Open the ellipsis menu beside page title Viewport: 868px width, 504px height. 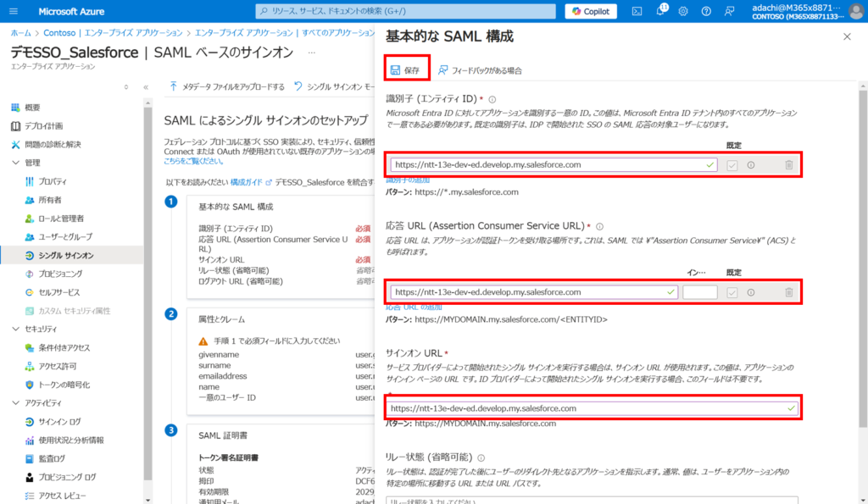point(312,53)
